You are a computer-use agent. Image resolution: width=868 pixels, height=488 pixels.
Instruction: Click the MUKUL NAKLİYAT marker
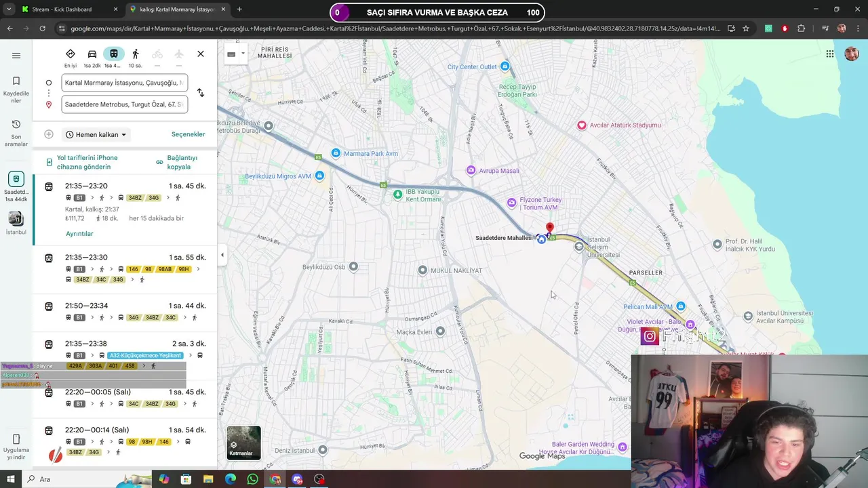coord(422,270)
